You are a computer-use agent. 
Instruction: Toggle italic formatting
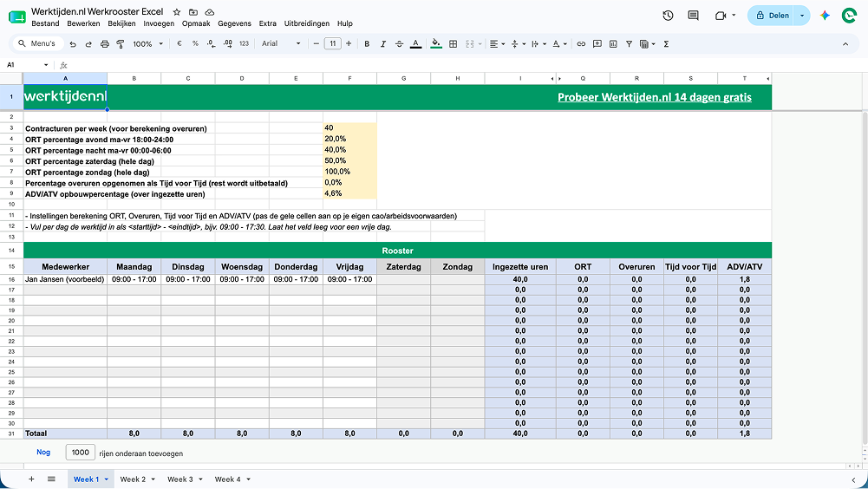[x=382, y=43]
